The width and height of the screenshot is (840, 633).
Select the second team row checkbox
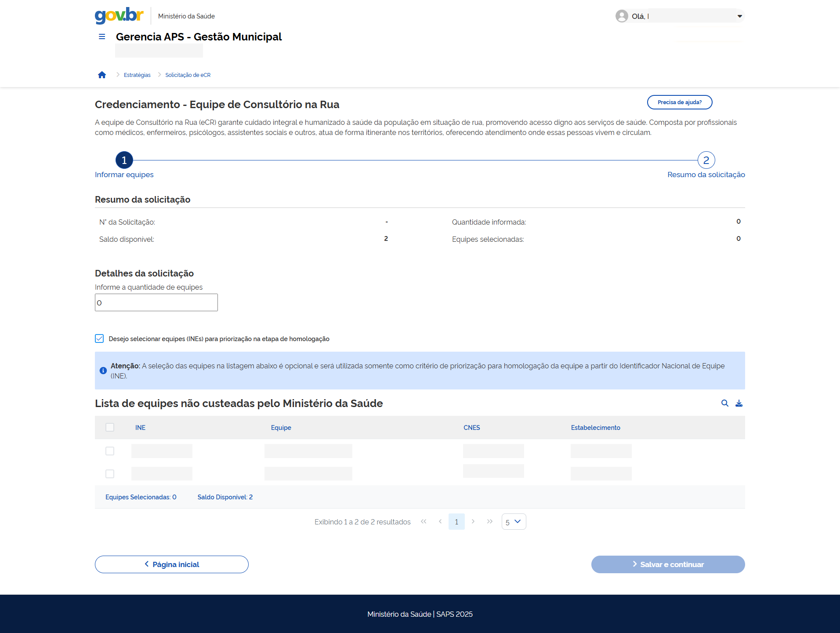point(110,474)
